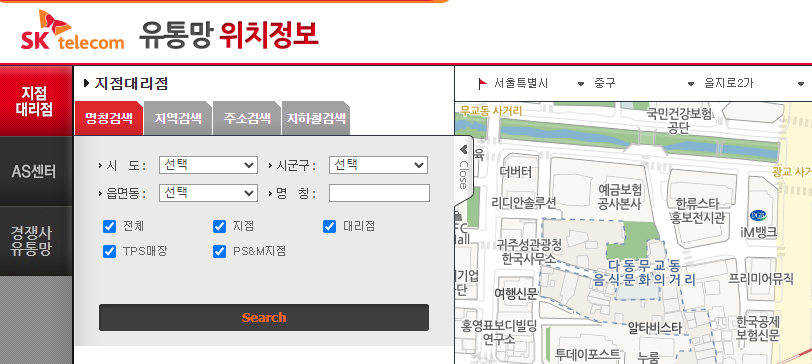This screenshot has width=812, height=364.
Task: Uncheck the TPS매장 checkbox
Action: pos(109,252)
